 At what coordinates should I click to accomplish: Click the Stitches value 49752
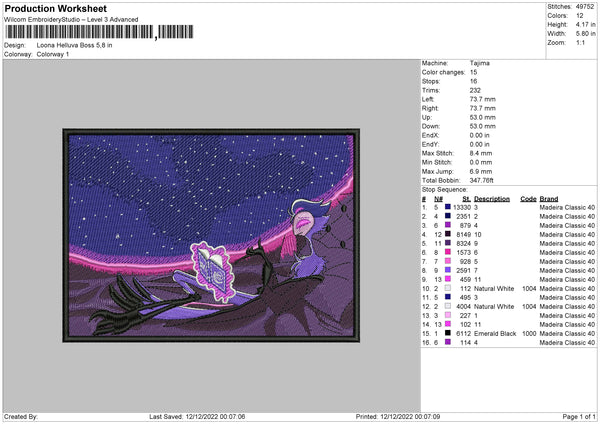click(585, 7)
